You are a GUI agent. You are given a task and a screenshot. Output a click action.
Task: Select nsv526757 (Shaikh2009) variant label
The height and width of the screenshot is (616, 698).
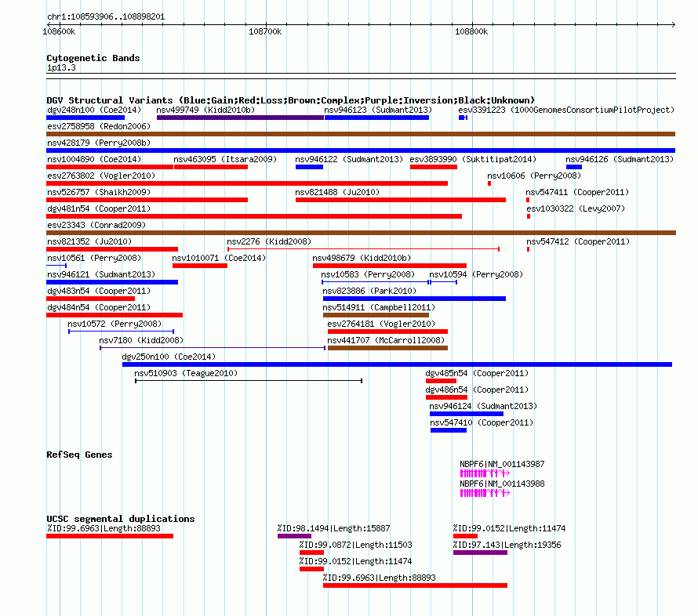coord(99,192)
